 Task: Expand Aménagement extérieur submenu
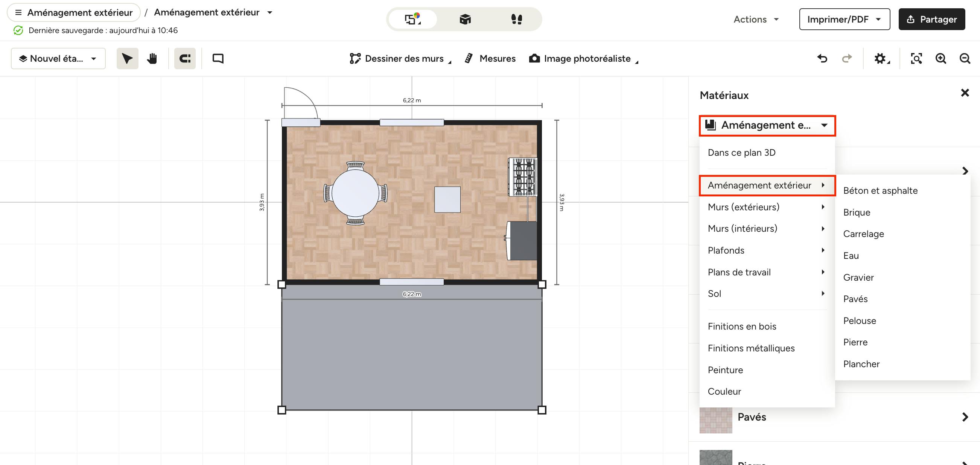click(x=767, y=185)
